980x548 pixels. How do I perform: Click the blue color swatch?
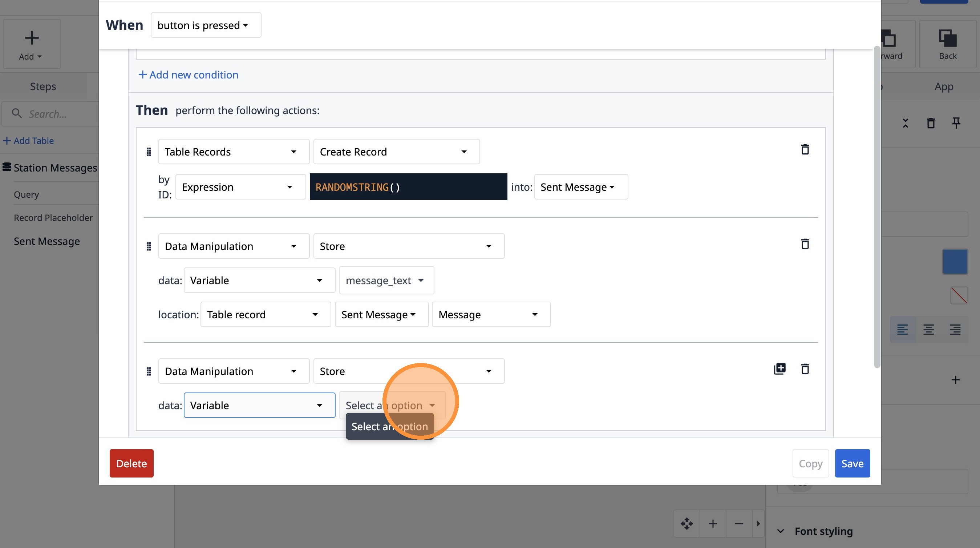point(955,261)
